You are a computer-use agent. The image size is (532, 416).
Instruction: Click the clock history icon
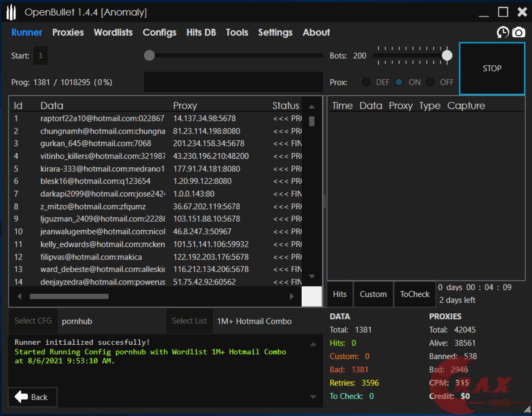click(x=503, y=32)
